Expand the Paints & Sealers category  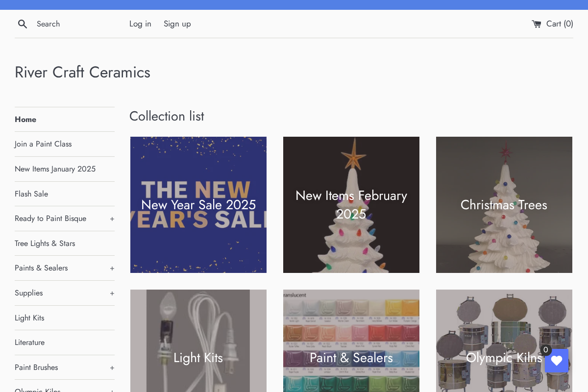(112, 268)
